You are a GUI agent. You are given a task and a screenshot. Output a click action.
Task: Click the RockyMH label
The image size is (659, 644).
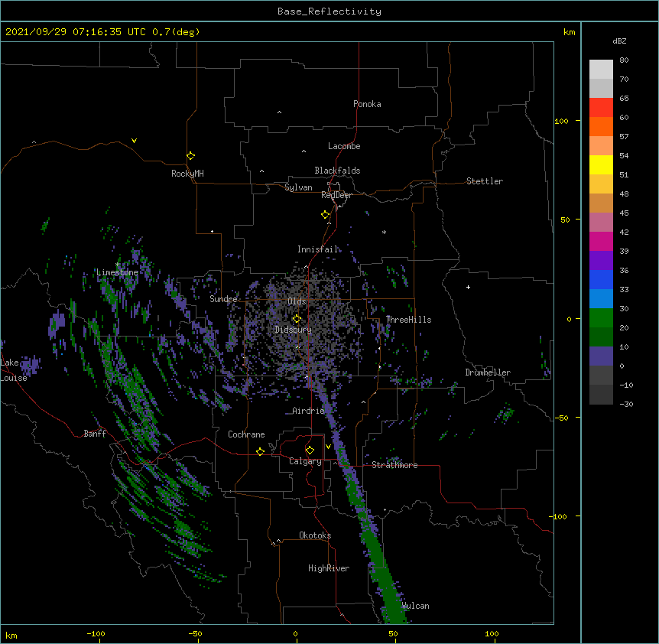tap(187, 174)
